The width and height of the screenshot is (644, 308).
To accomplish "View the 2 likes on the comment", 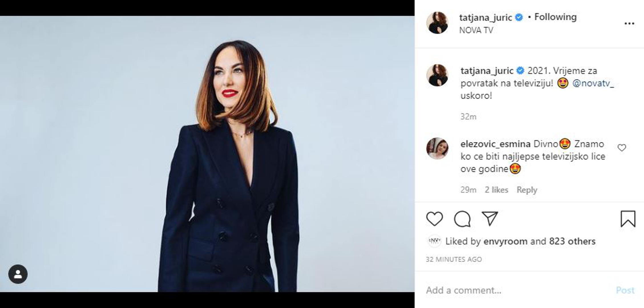I will tap(496, 190).
